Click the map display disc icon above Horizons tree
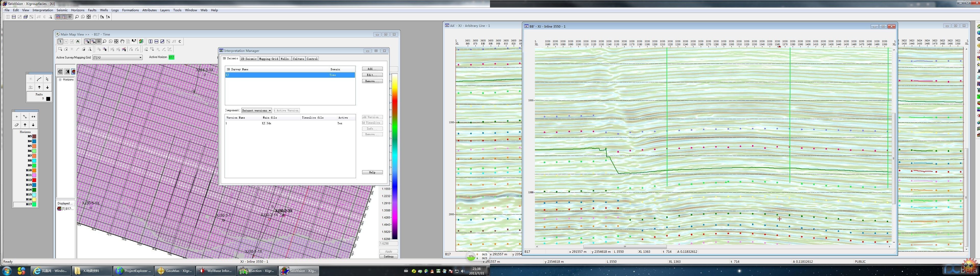980x276 pixels. click(x=60, y=72)
